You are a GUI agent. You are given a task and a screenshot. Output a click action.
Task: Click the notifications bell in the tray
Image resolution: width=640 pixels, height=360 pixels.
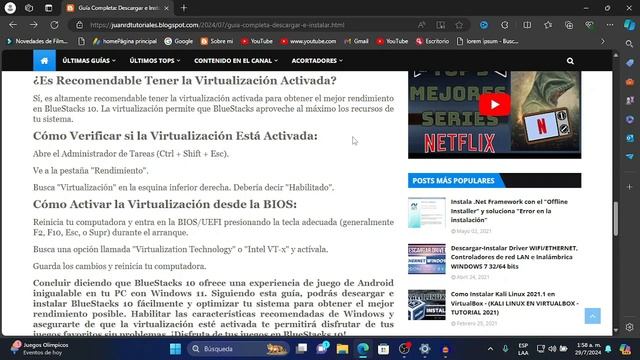point(608,349)
